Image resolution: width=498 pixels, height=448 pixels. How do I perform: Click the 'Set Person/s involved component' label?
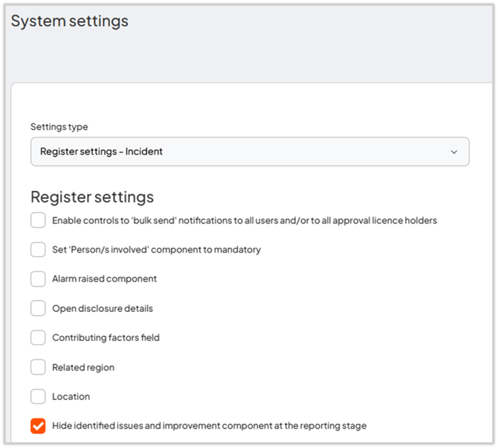[156, 250]
